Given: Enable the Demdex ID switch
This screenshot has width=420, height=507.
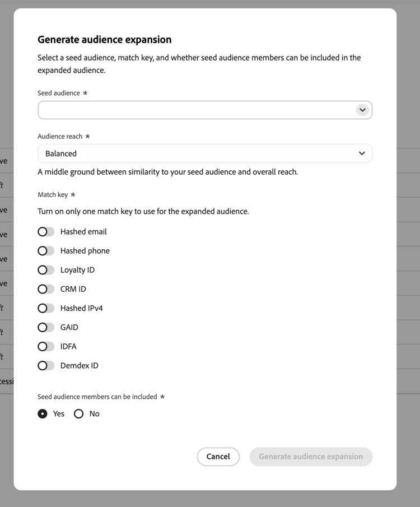Looking at the screenshot, I should click(46, 365).
